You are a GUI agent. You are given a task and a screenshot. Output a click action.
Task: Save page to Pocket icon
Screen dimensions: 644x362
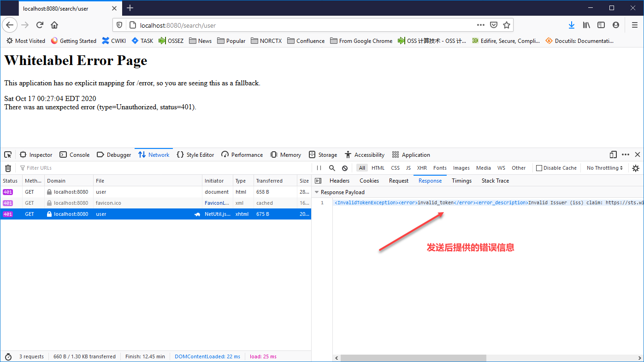(494, 25)
